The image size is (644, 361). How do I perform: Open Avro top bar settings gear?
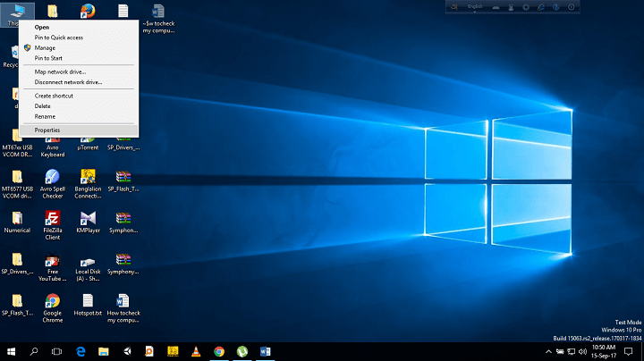coord(526,7)
